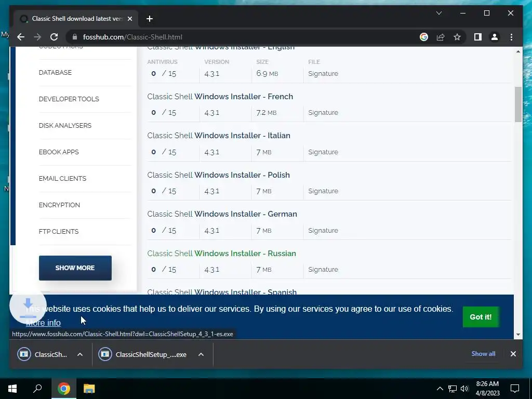Click the page scrollbar thumb
532x399 pixels.
pyautogui.click(x=518, y=104)
